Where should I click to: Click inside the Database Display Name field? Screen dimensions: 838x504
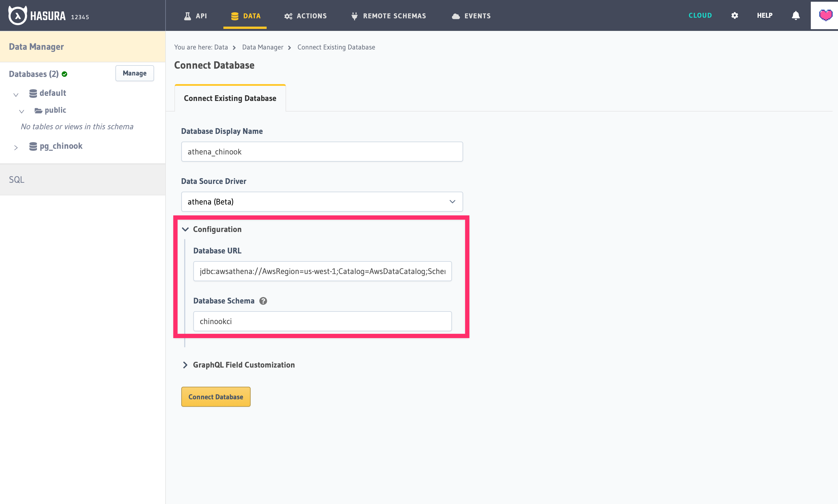coord(321,152)
